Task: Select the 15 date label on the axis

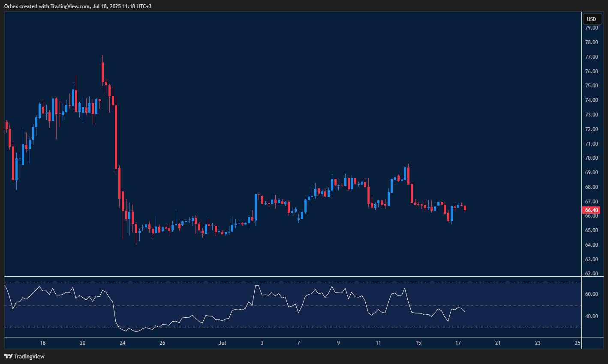Action: click(x=418, y=343)
